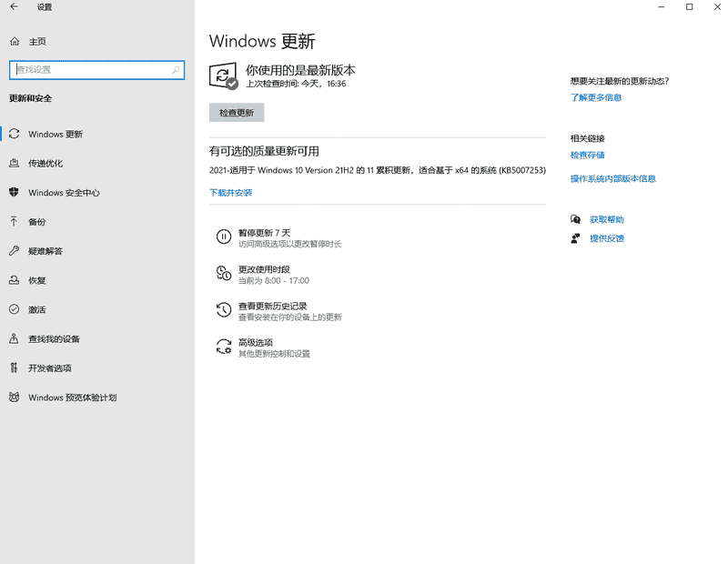728x564 pixels.
Task: Click the 检查更新 button
Action: pos(237,112)
